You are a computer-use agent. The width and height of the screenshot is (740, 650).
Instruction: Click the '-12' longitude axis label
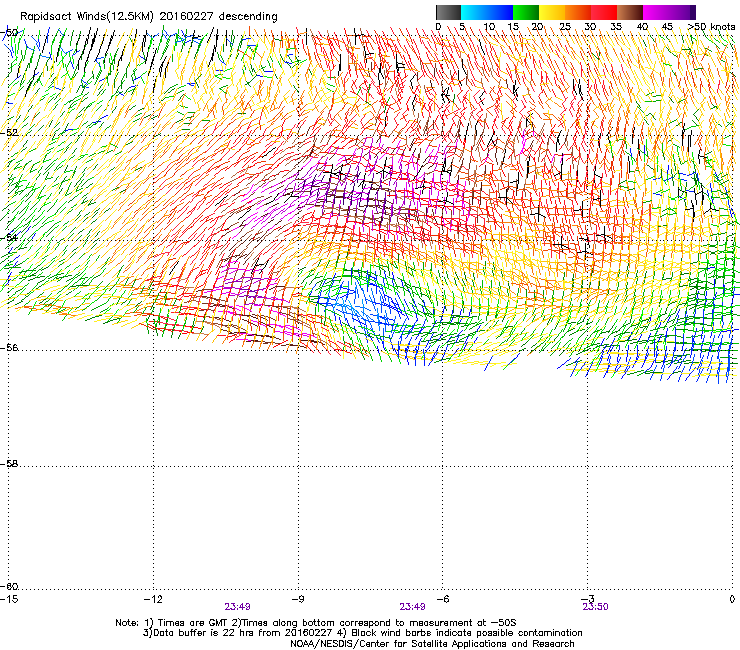(x=153, y=599)
